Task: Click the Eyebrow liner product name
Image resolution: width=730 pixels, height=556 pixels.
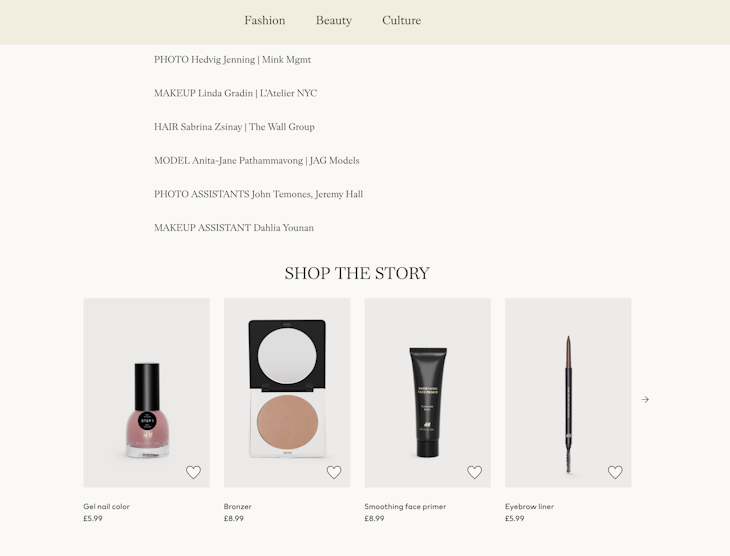Action: [x=529, y=506]
